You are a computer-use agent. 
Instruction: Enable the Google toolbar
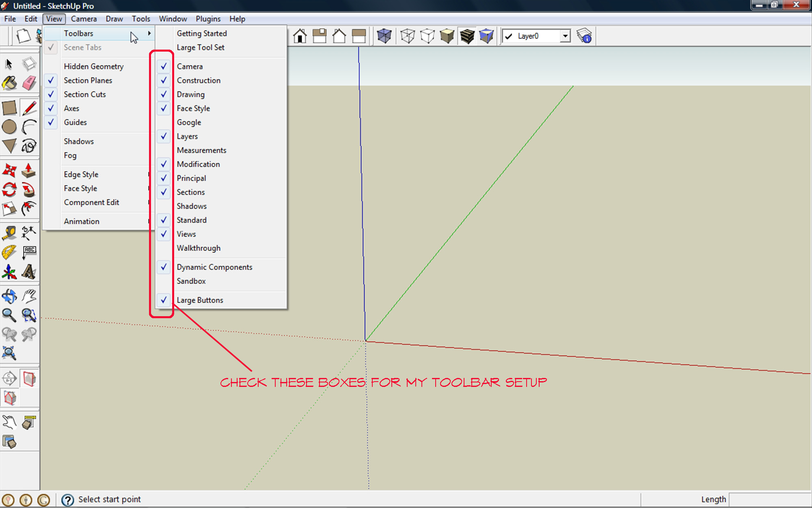(189, 122)
